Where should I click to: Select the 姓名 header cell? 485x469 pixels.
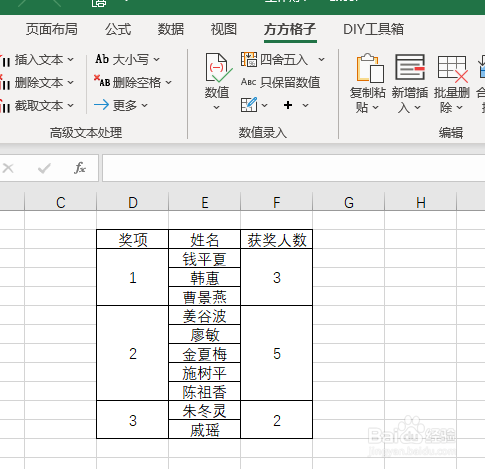(x=205, y=239)
